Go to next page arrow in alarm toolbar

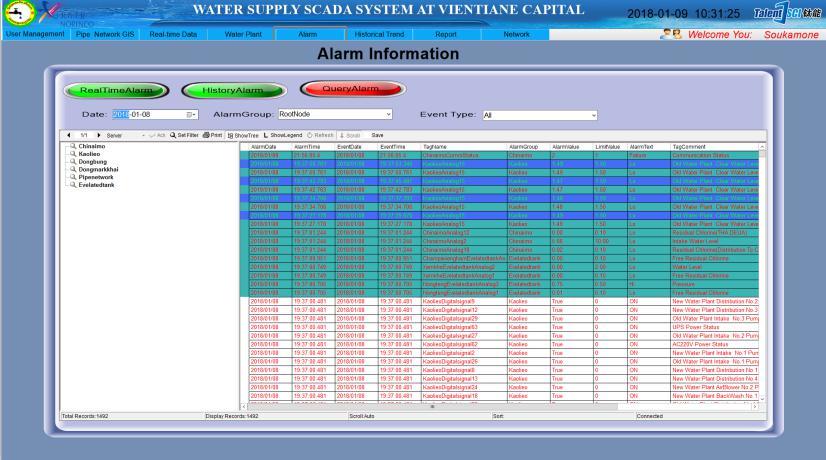pos(99,135)
